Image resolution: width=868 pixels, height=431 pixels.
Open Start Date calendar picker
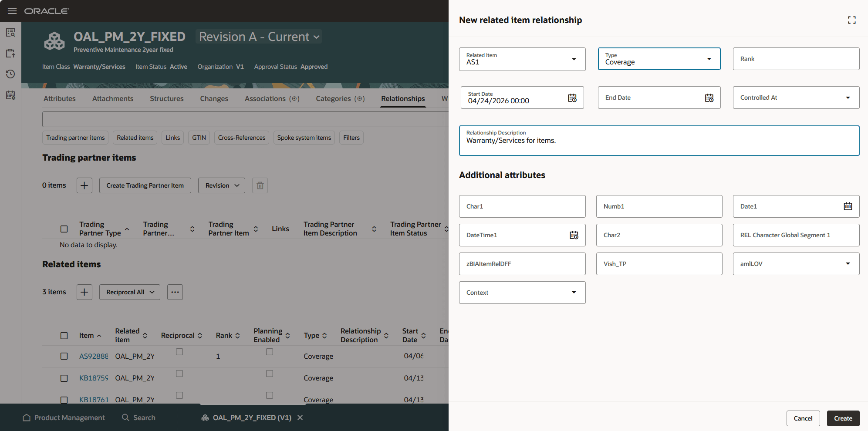click(572, 98)
